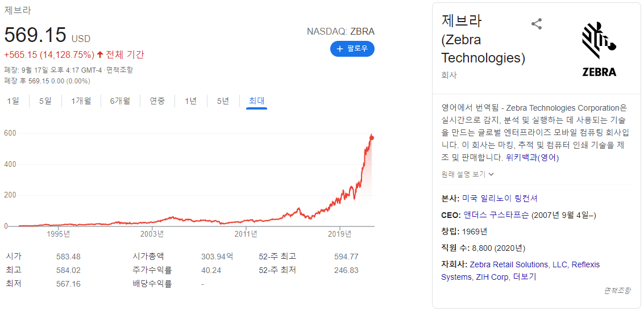Click the 창립: 1969년 founding line
644x311 pixels.
coord(464,232)
